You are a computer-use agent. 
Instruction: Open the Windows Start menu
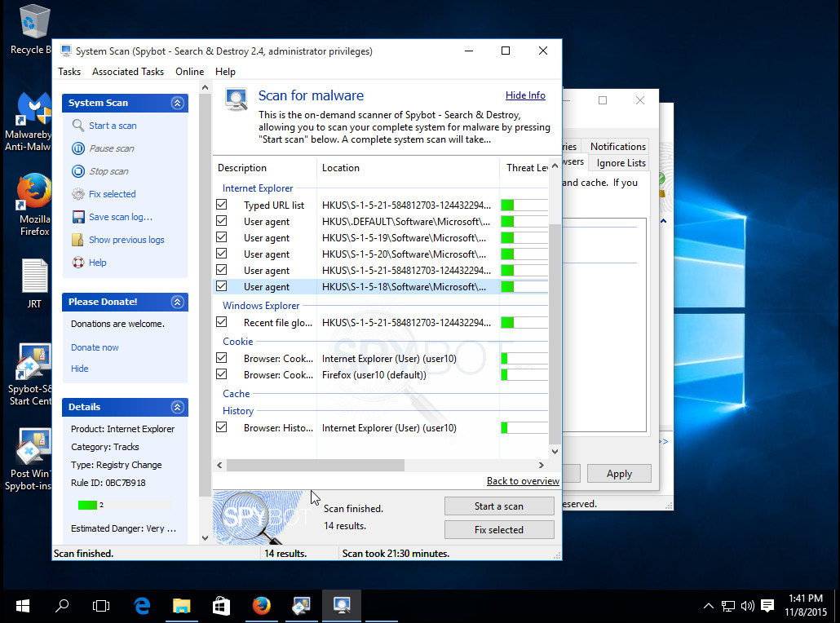pyautogui.click(x=23, y=606)
